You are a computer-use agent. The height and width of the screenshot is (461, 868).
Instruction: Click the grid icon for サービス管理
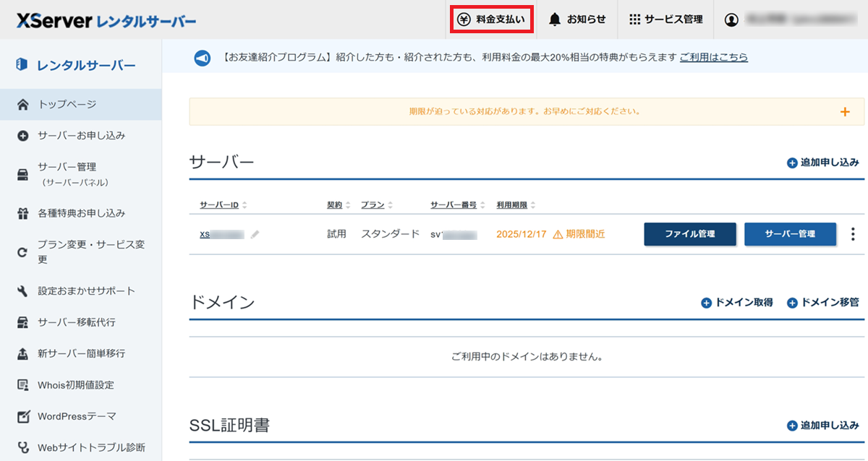pos(634,20)
